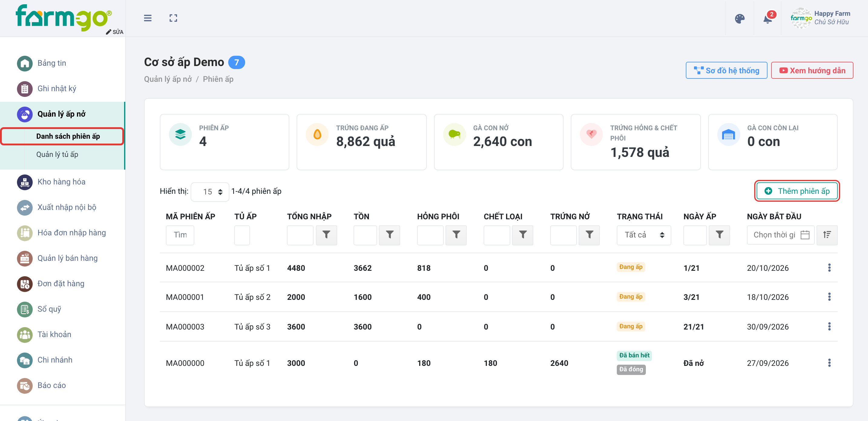
Task: Open Bảng tin in the sidebar
Action: tap(51, 63)
